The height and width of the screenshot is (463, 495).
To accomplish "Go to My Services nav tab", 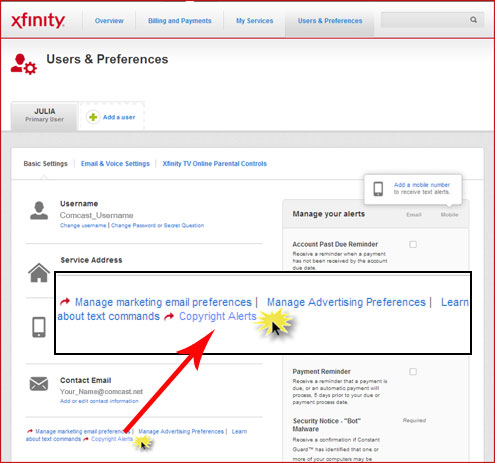I will pyautogui.click(x=255, y=21).
